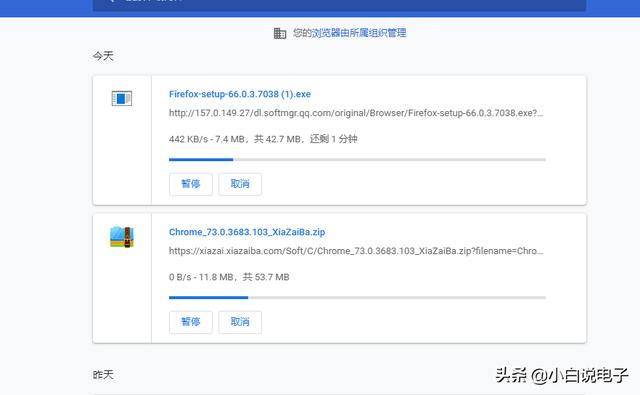The width and height of the screenshot is (640, 395).
Task: Click the Chrome zip download progress bar
Action: click(x=357, y=297)
